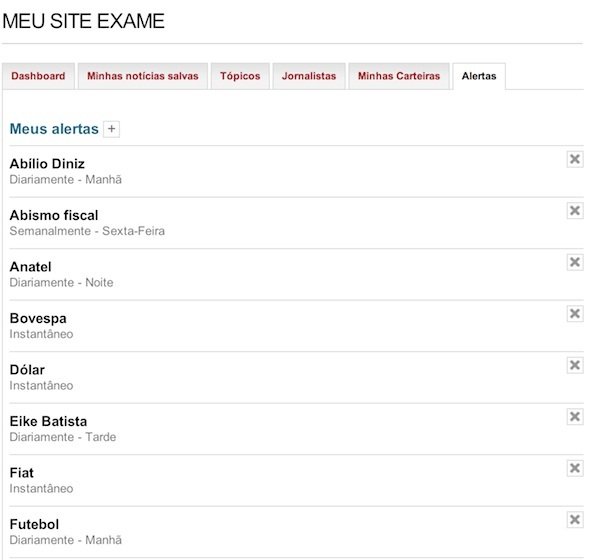Open the Minhas notícias salvas tab
Viewport: 600px width, 560px height.
pyautogui.click(x=143, y=76)
